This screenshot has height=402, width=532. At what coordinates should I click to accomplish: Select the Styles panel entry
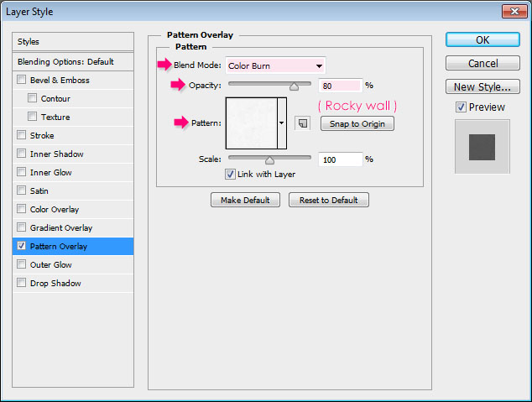(x=73, y=42)
